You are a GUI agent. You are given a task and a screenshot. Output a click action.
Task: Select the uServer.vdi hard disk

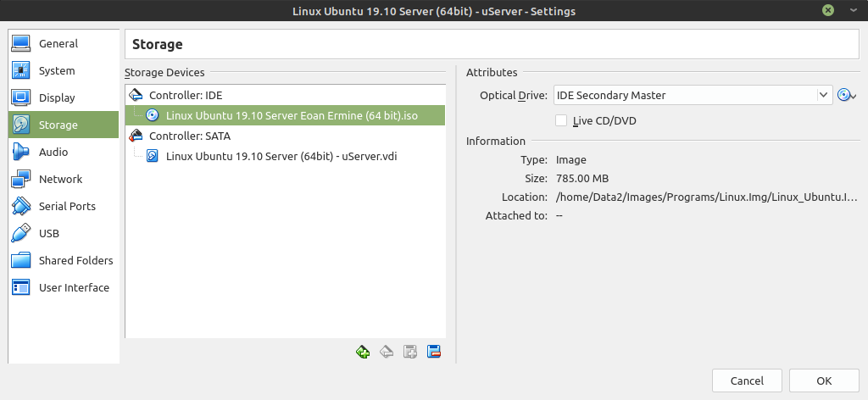coord(285,156)
